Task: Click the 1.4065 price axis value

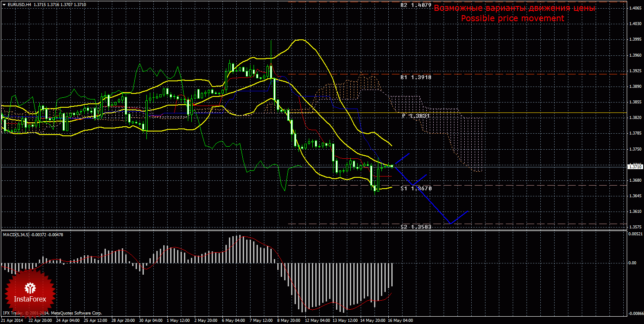Action: pos(635,8)
